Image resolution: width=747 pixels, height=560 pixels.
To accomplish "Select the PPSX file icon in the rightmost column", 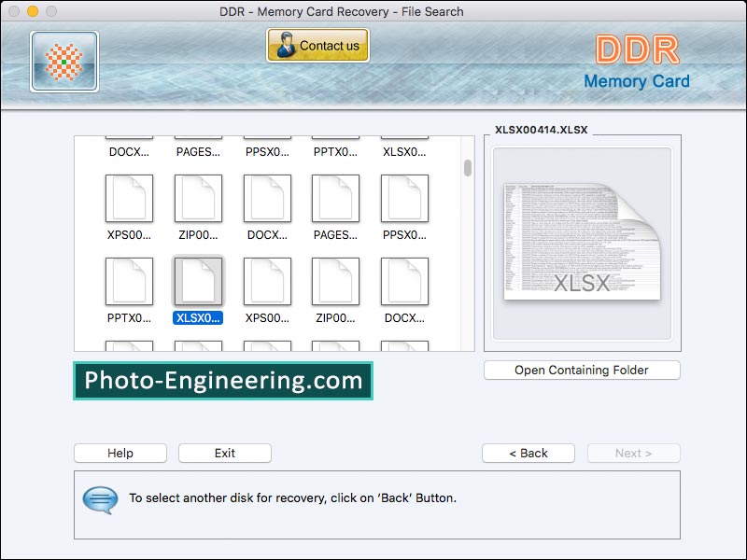I will 404,199.
